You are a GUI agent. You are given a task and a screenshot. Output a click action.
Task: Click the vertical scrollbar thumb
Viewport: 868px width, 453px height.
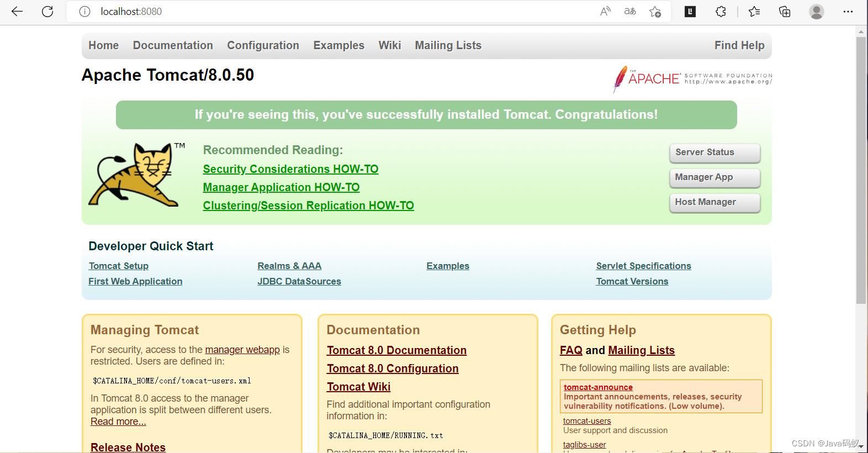pyautogui.click(x=861, y=170)
